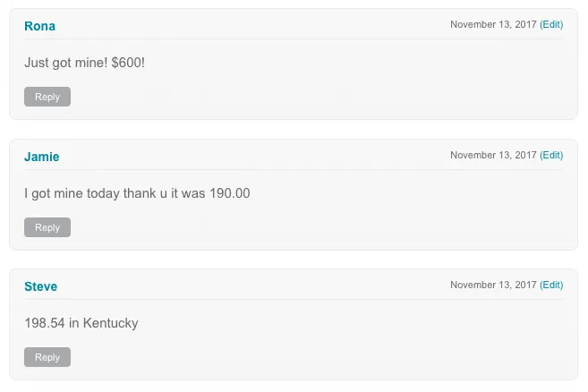Reply to Jamie's comment
The width and height of the screenshot is (588, 392).
[x=47, y=227]
